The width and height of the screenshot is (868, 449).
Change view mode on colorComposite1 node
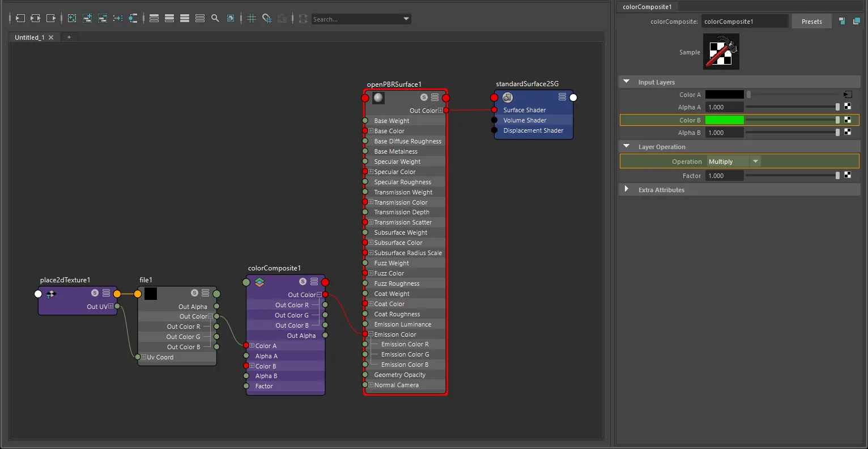[x=314, y=282]
